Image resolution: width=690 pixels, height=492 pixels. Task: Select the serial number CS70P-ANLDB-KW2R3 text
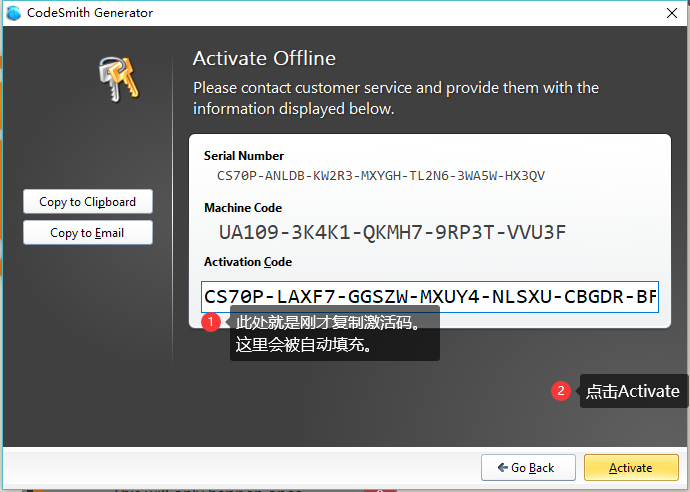point(381,176)
